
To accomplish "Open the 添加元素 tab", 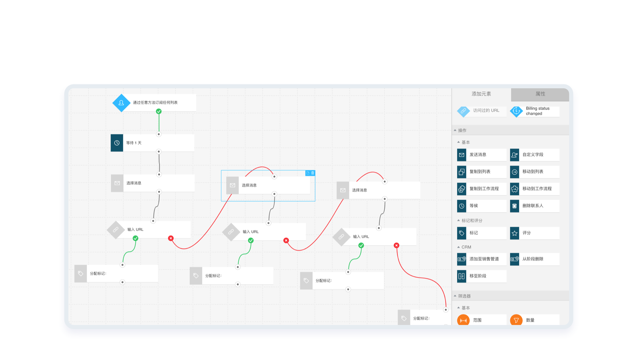I will click(481, 94).
